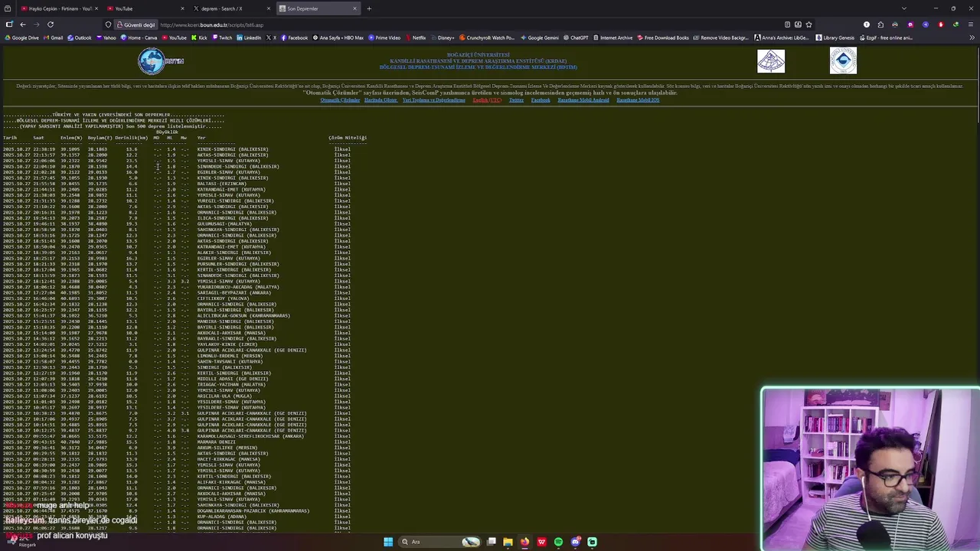The height and width of the screenshot is (551, 980).
Task: Click the 'Otomatik Çözümler' page link
Action: point(340,100)
